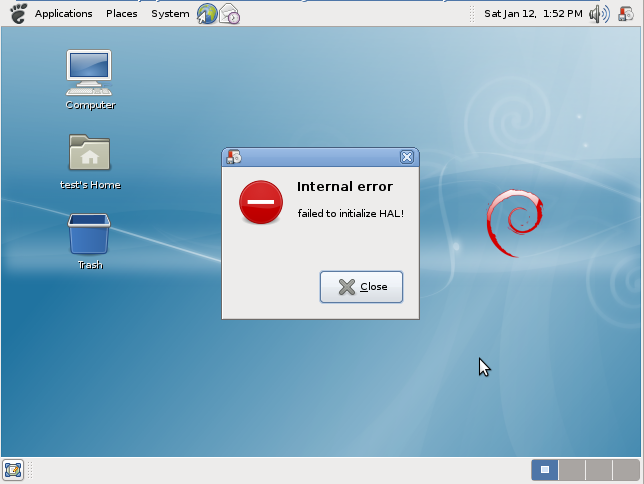This screenshot has height=484, width=644.
Task: Click the clock showing Sat Jan 12
Action: click(x=533, y=14)
